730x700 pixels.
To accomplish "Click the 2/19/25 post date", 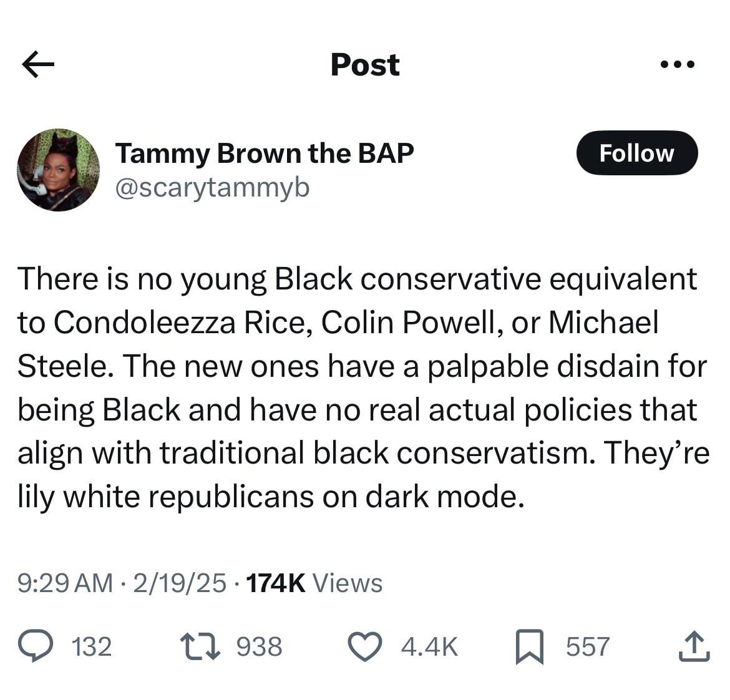I will [x=179, y=583].
